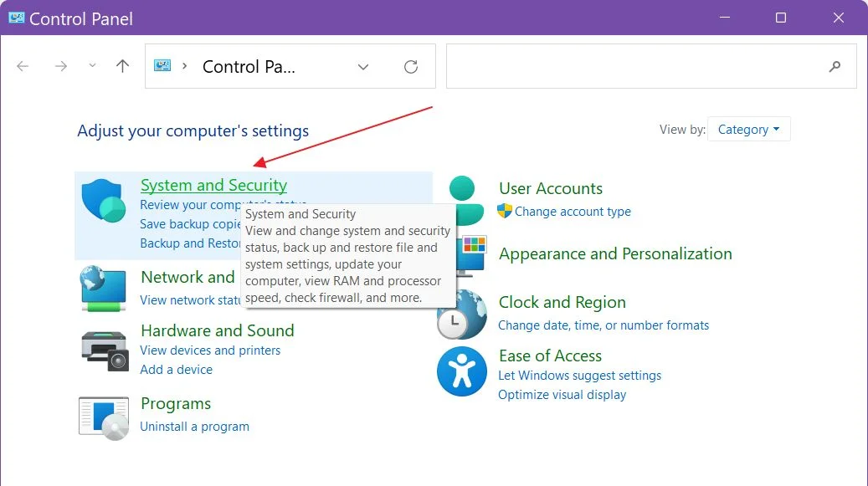This screenshot has width=868, height=486.
Task: Click the Hardware and Sound printer icon
Action: click(105, 351)
